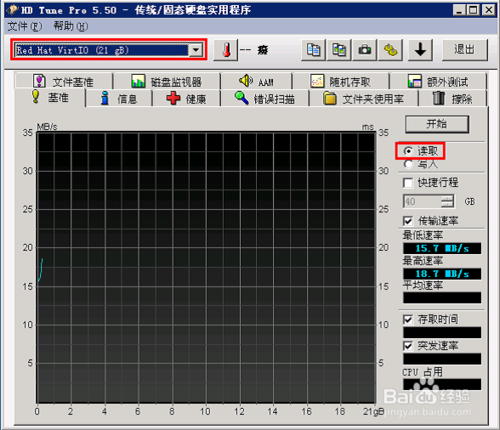Expand the Red Hat VirtIO drive dropdown
Screen dimensions: 500x430
196,50
